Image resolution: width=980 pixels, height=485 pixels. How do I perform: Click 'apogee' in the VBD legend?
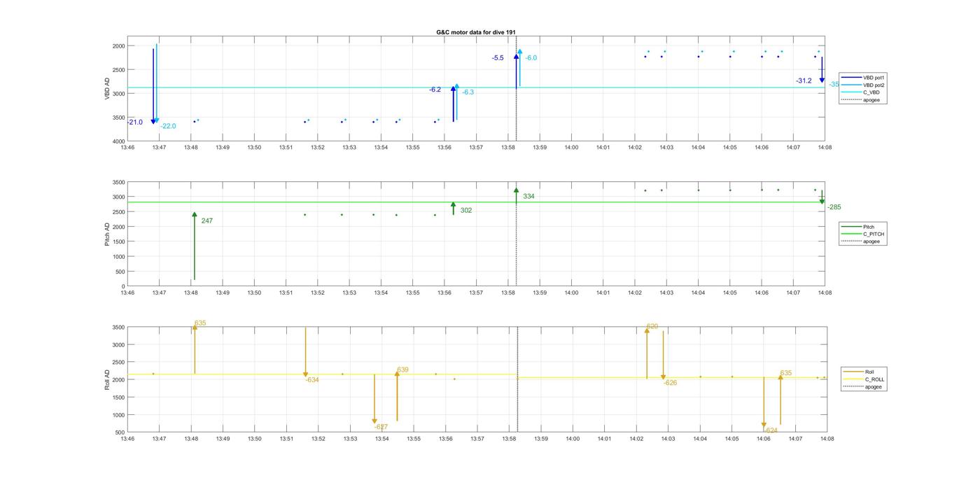coord(871,99)
